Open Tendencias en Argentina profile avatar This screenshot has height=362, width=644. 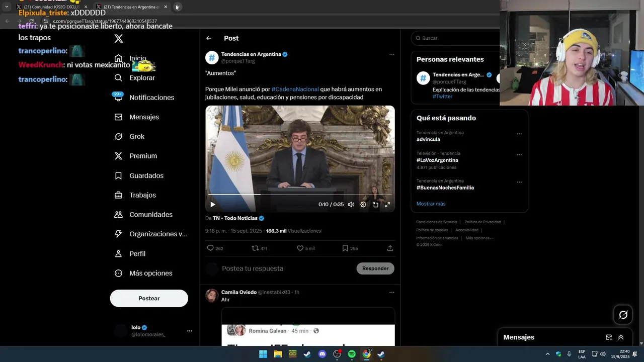[212, 58]
